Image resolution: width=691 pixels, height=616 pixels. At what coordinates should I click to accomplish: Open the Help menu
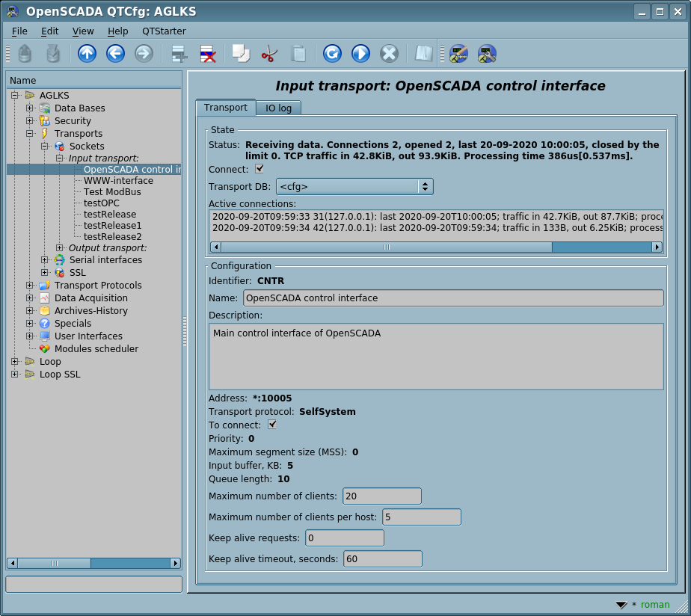click(117, 31)
